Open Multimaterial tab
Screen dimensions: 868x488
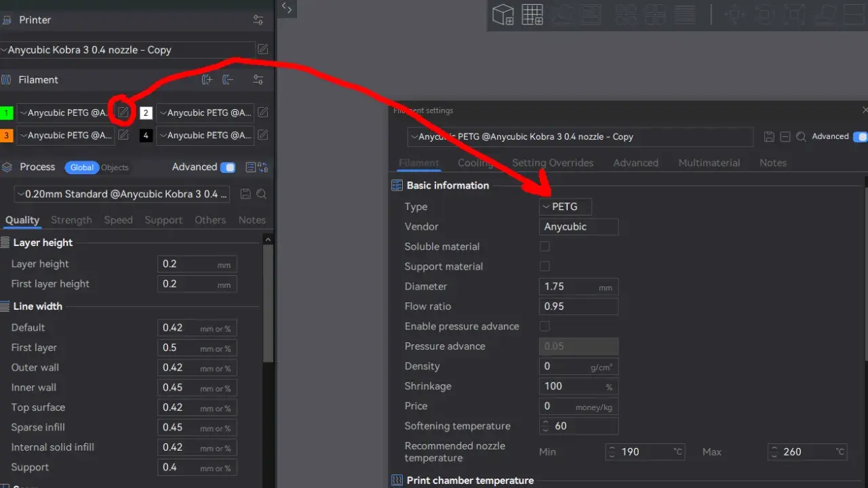pyautogui.click(x=709, y=163)
